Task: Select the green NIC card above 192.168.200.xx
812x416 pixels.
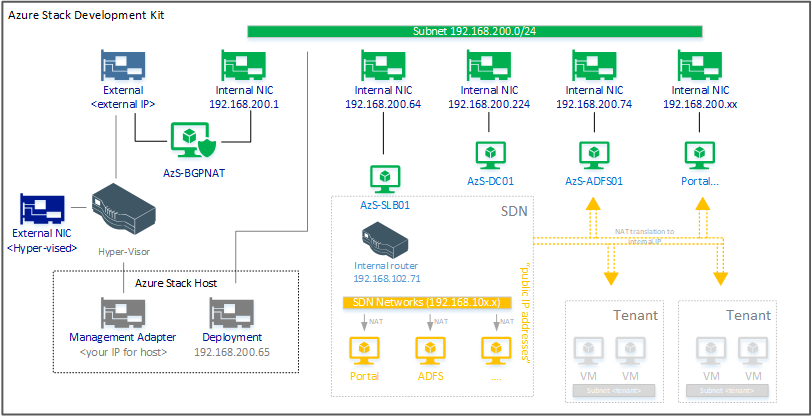Action: (x=700, y=64)
